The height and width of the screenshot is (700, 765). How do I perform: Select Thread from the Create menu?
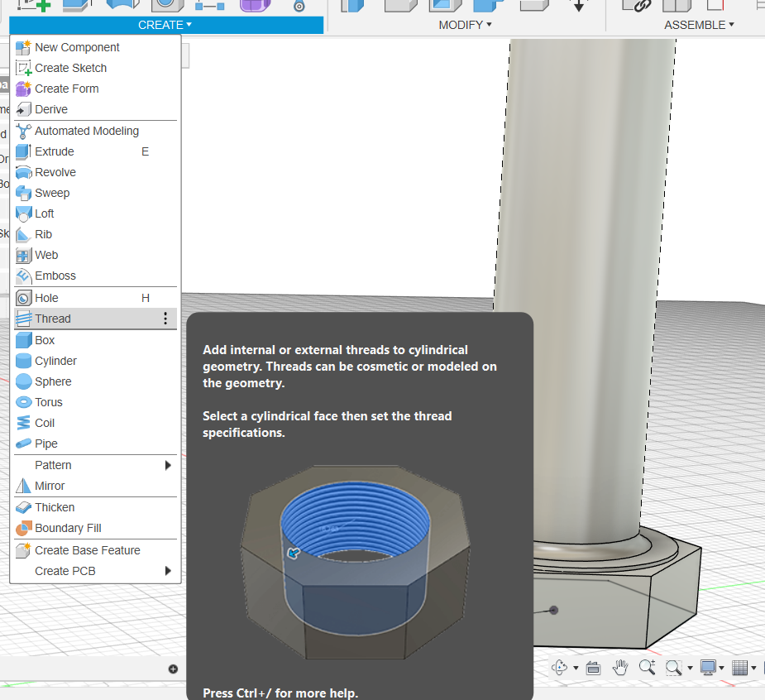(x=53, y=319)
